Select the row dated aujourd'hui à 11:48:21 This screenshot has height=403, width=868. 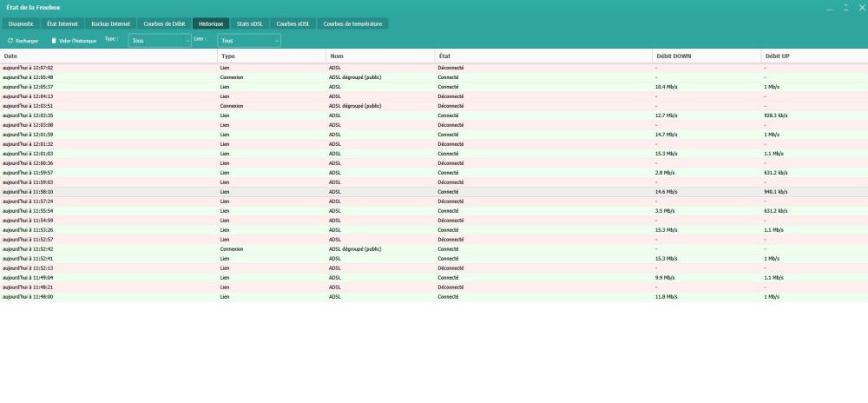click(x=434, y=287)
